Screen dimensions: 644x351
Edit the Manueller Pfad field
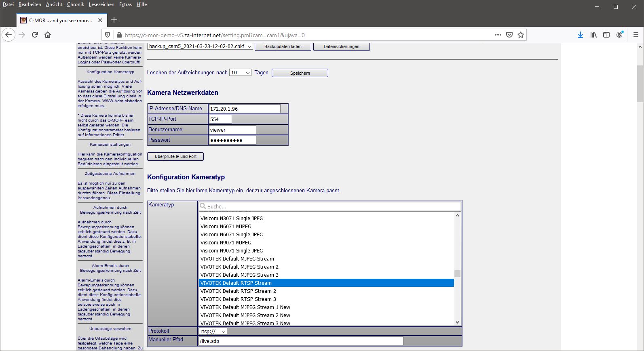point(301,341)
